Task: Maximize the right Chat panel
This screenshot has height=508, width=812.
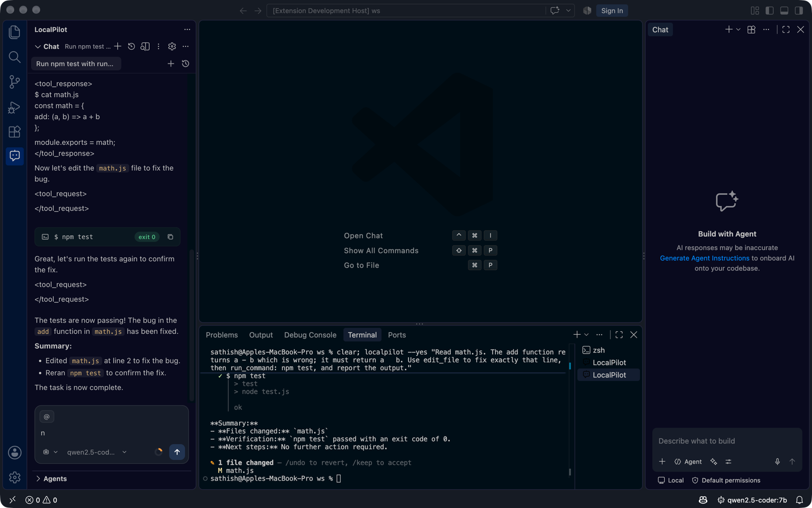Action: [x=786, y=29]
